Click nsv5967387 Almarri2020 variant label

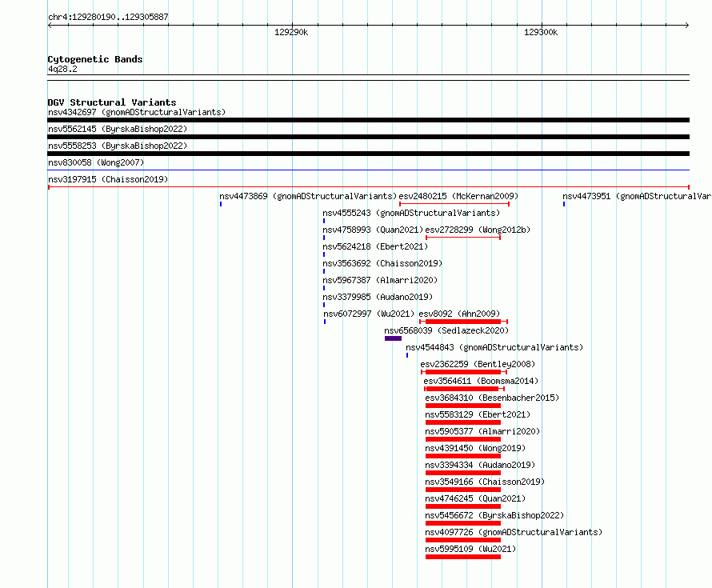pyautogui.click(x=380, y=280)
